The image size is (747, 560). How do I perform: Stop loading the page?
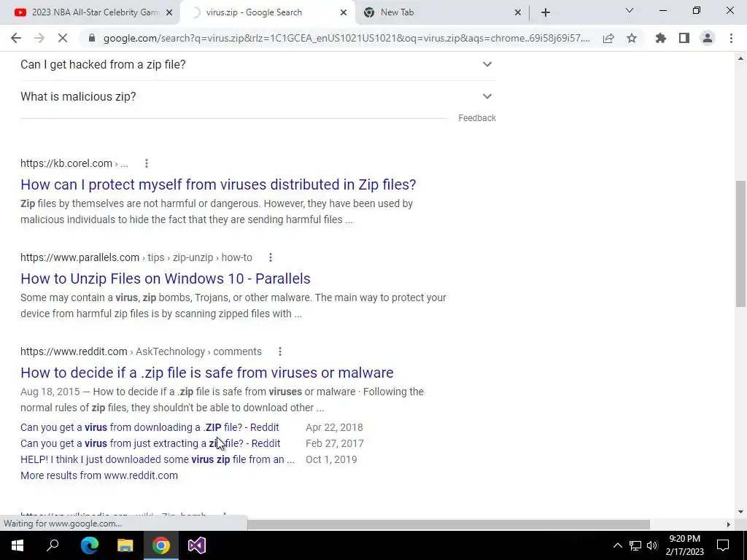[63, 38]
